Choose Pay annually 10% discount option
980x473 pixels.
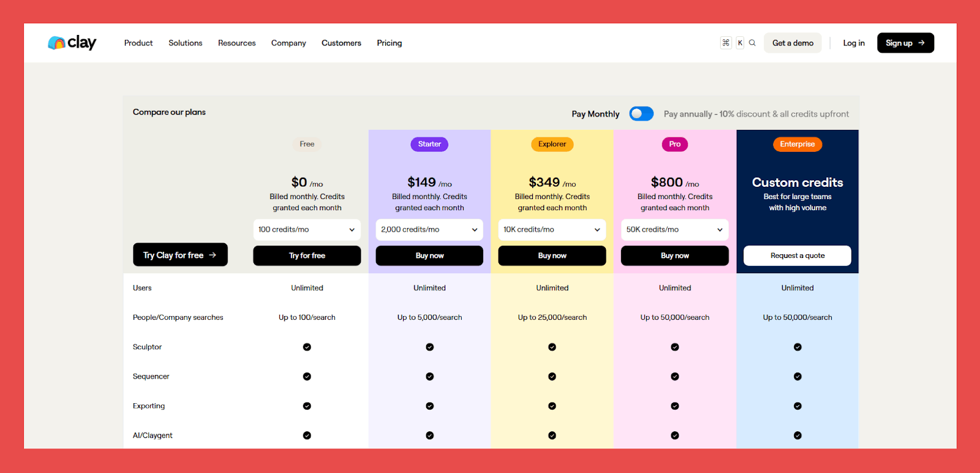point(756,114)
